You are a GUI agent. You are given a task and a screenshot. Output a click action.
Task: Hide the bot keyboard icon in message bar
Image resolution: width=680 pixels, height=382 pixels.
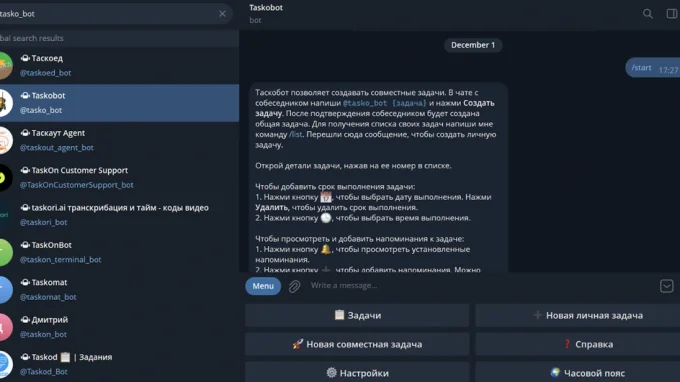667,286
